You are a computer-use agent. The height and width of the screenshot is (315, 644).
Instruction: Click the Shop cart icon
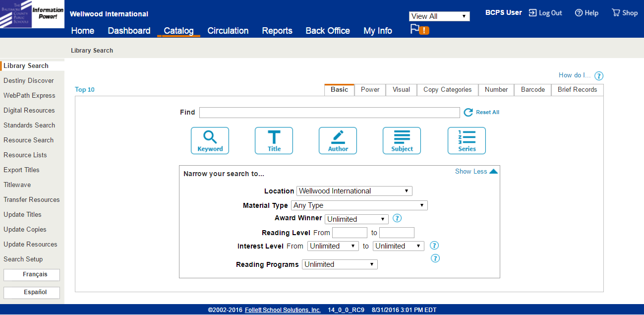pos(615,12)
